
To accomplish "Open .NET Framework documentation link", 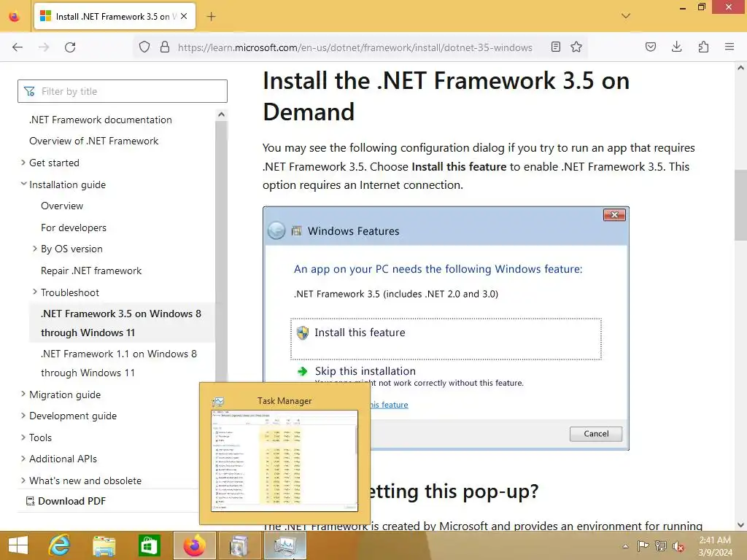I will tap(101, 120).
